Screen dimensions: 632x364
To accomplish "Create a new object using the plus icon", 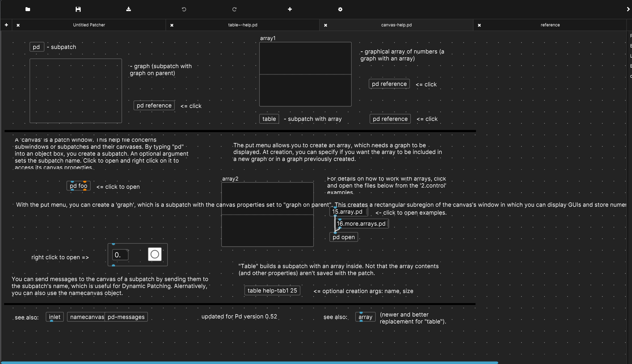I will (289, 9).
